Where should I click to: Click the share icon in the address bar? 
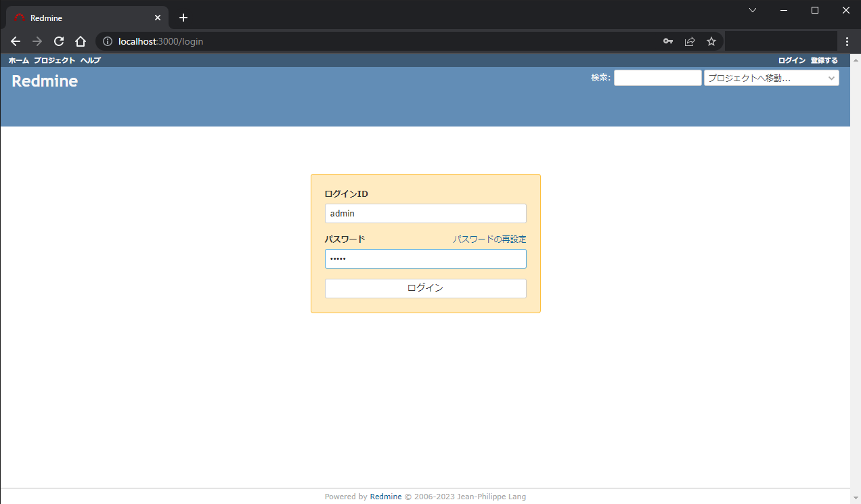point(689,41)
